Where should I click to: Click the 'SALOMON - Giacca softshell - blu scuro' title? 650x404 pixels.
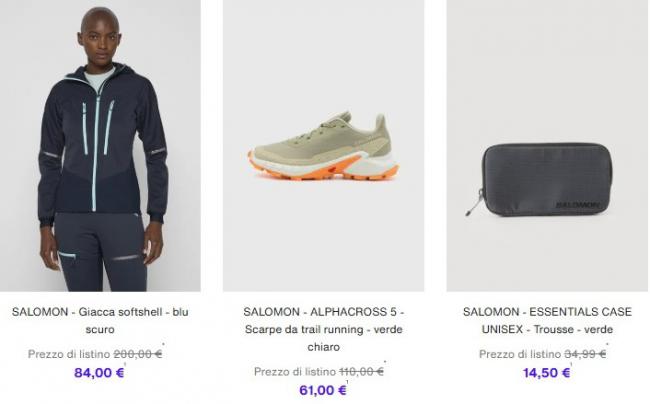[100, 320]
